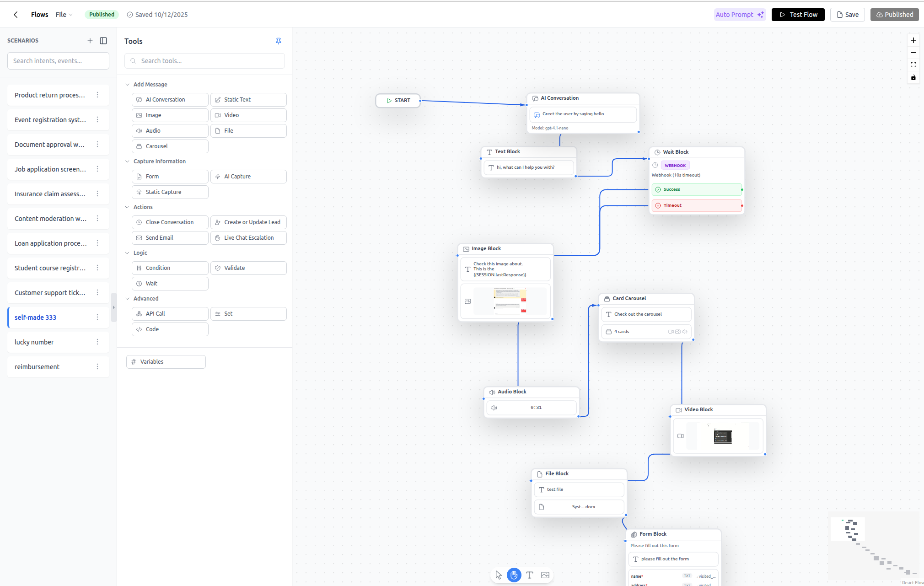This screenshot has width=924, height=586.
Task: Select the Hand pan tool on the canvas
Action: point(514,575)
